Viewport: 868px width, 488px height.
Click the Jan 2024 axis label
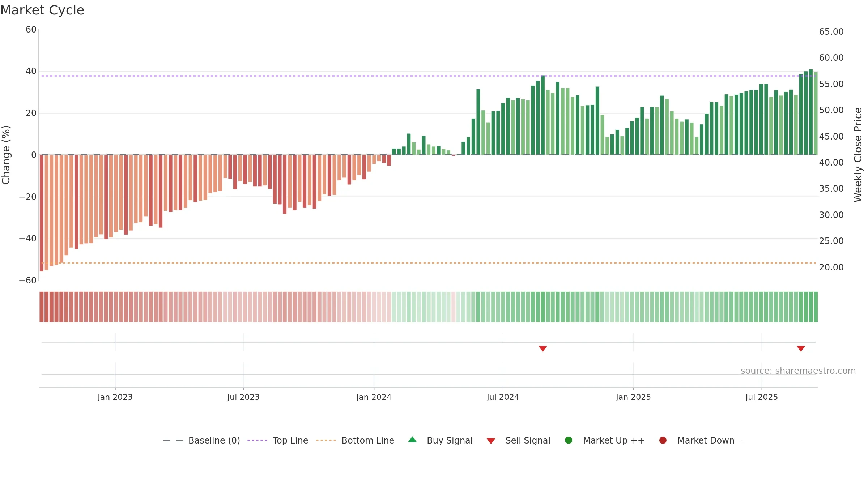pyautogui.click(x=374, y=397)
